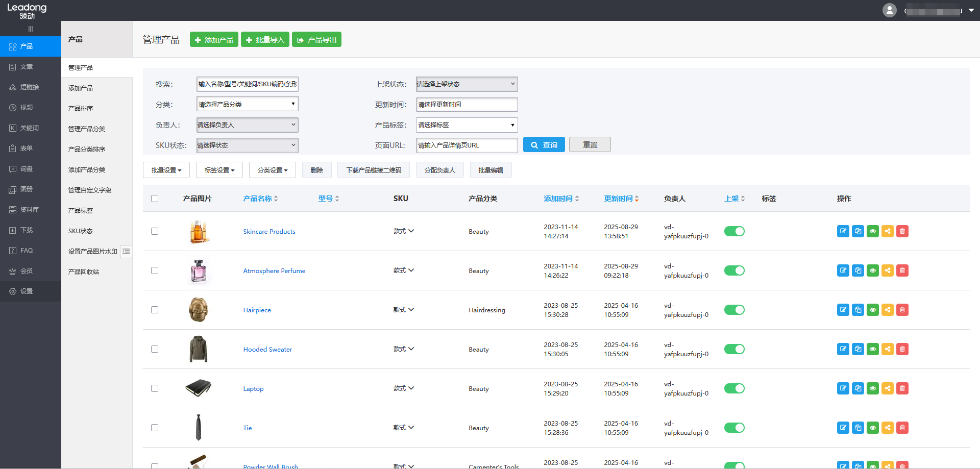Delete the Laptop product with trash icon
This screenshot has width=980, height=469.
tap(902, 388)
